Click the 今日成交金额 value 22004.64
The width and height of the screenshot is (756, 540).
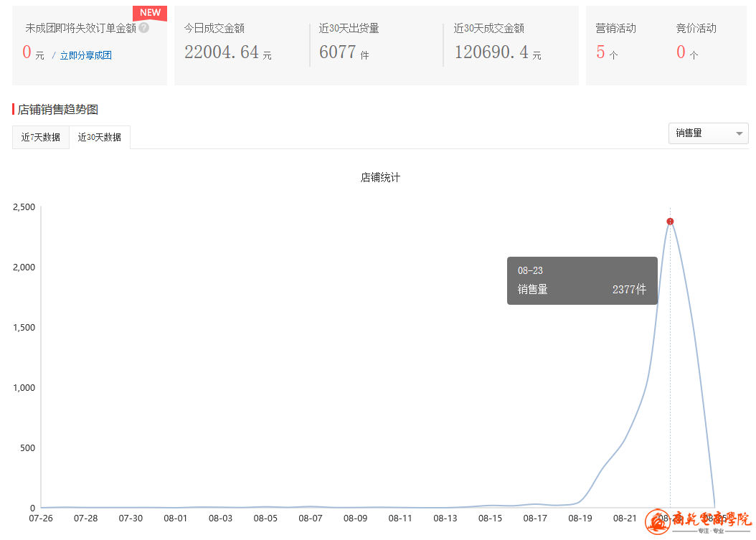pyautogui.click(x=222, y=52)
